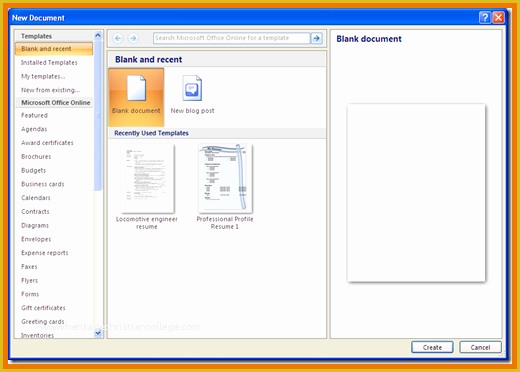Open the Faxes category
This screenshot has height=372, width=520.
coord(29,267)
